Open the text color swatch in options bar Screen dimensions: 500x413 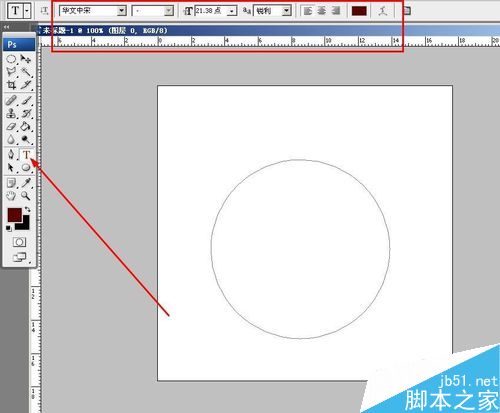click(359, 11)
